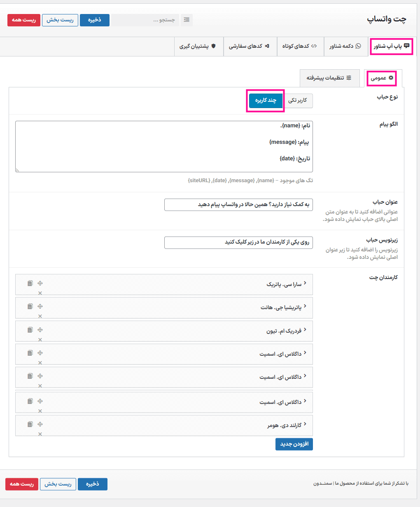Click the افزودن جدید button
The width and height of the screenshot is (420, 507).
pyautogui.click(x=294, y=444)
